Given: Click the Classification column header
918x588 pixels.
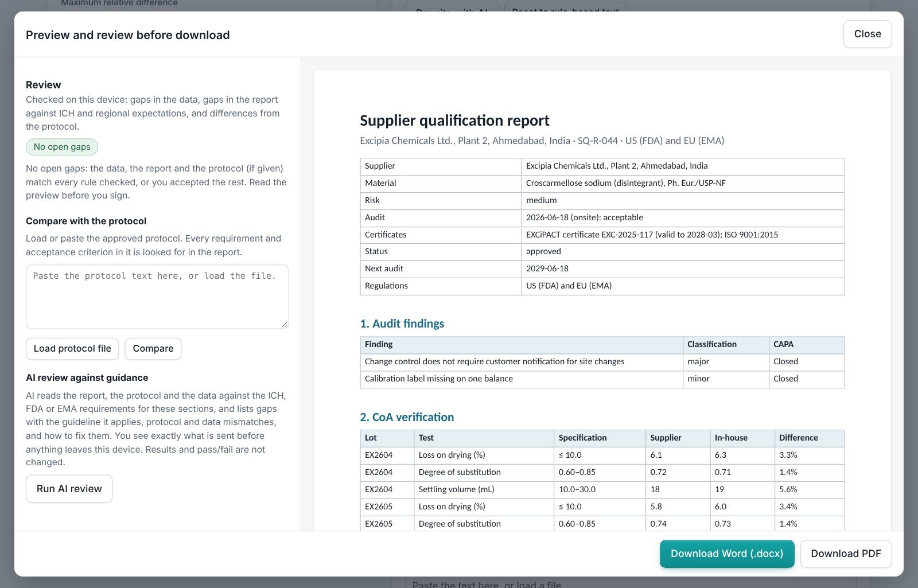Looking at the screenshot, I should (726, 345).
